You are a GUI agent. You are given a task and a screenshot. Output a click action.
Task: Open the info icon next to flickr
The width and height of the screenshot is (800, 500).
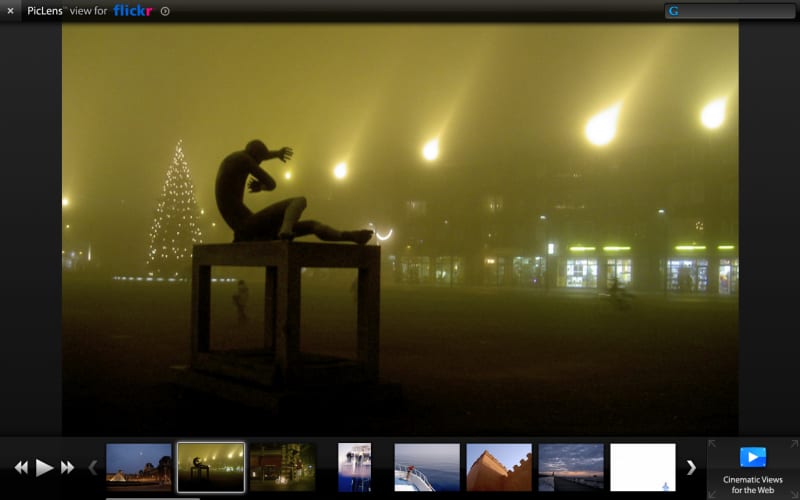165,11
